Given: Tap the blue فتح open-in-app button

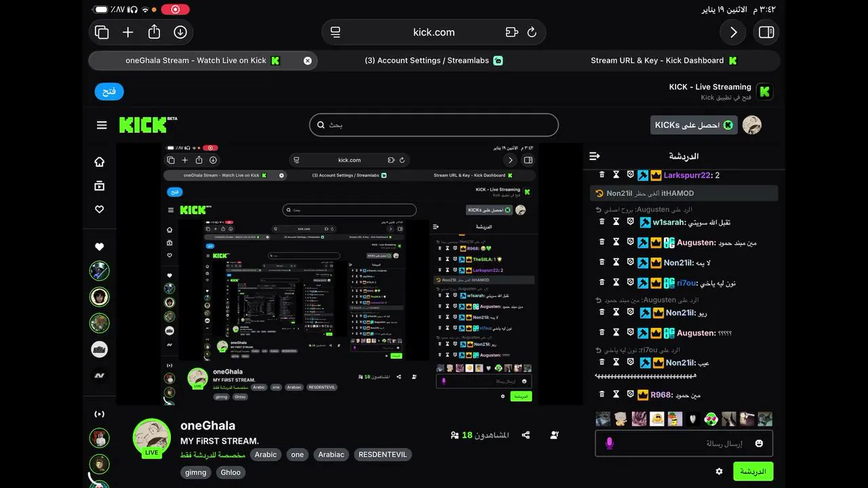Looking at the screenshot, I should [109, 91].
